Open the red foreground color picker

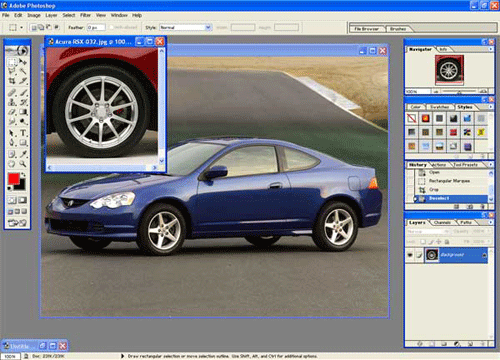click(13, 179)
